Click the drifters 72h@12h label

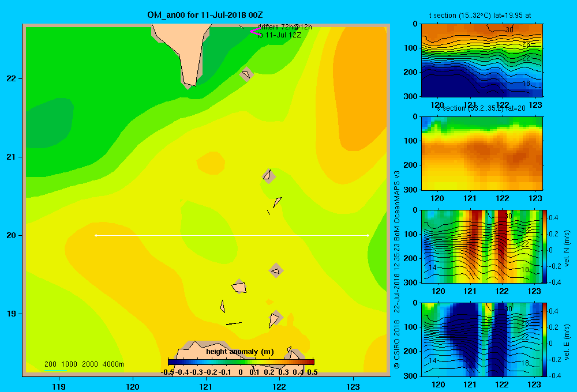[x=284, y=27]
